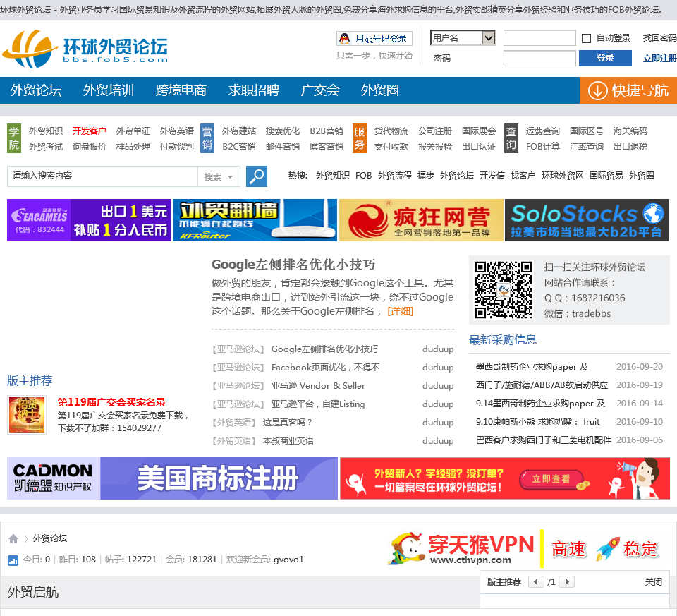Click the 最新采购信息 heading
This screenshot has height=616, width=677.
coord(503,340)
